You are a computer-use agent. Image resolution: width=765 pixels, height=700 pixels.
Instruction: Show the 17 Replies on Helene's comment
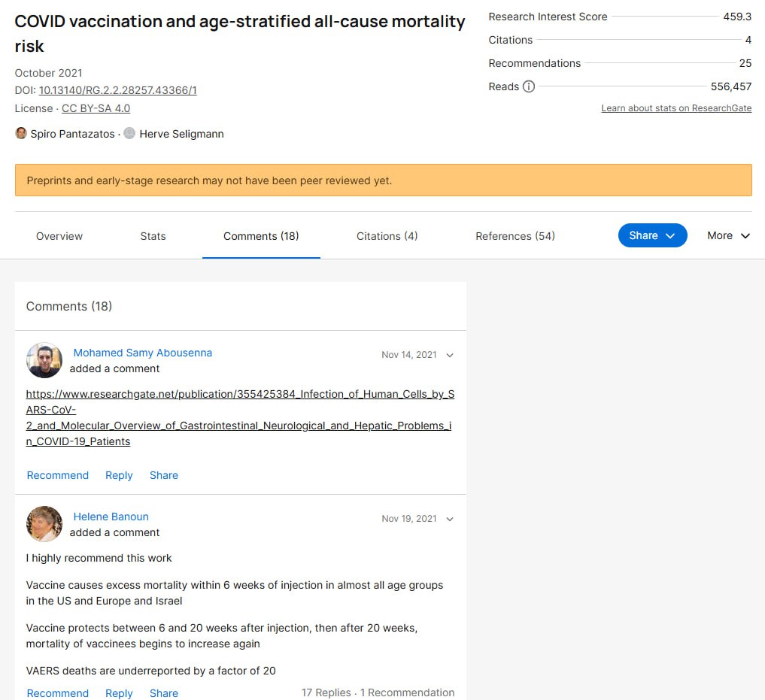click(326, 692)
